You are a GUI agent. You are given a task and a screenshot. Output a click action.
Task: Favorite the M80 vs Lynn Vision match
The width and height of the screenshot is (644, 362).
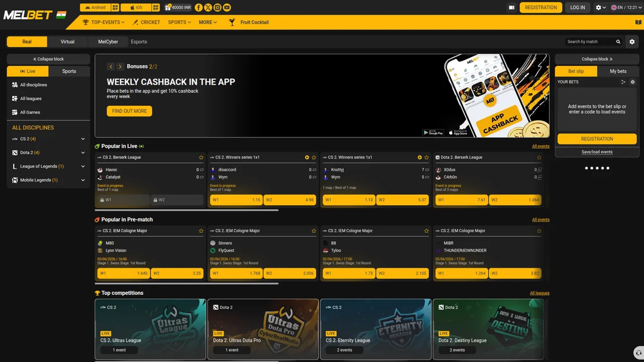tap(201, 231)
